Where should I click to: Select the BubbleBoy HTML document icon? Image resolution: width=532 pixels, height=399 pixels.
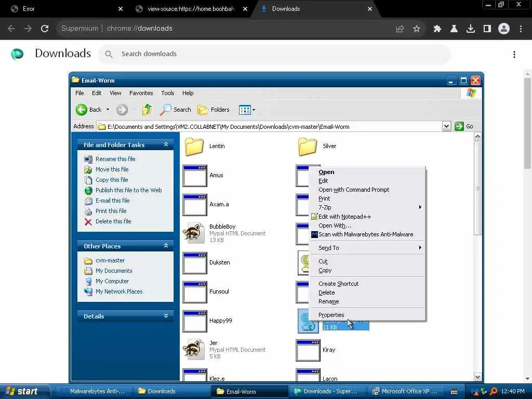click(194, 233)
